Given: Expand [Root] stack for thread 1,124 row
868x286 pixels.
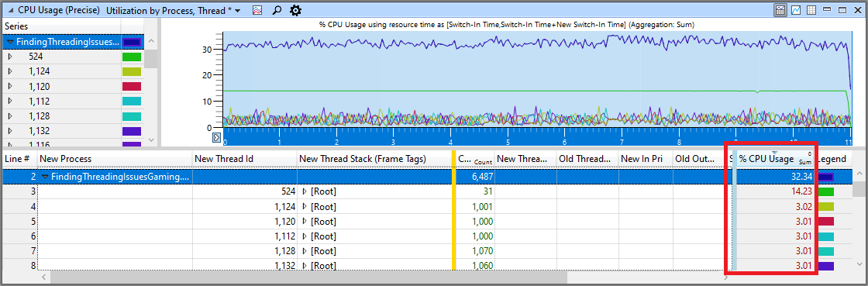Looking at the screenshot, I should click(305, 207).
